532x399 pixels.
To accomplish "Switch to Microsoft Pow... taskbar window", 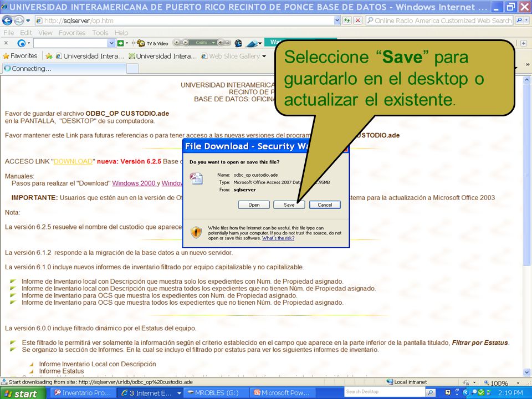I will (282, 393).
